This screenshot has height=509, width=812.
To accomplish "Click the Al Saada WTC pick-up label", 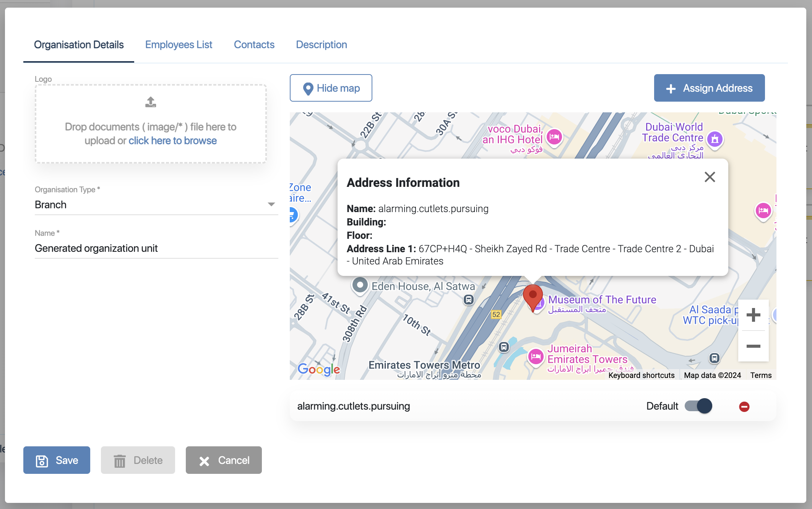I will pyautogui.click(x=710, y=315).
